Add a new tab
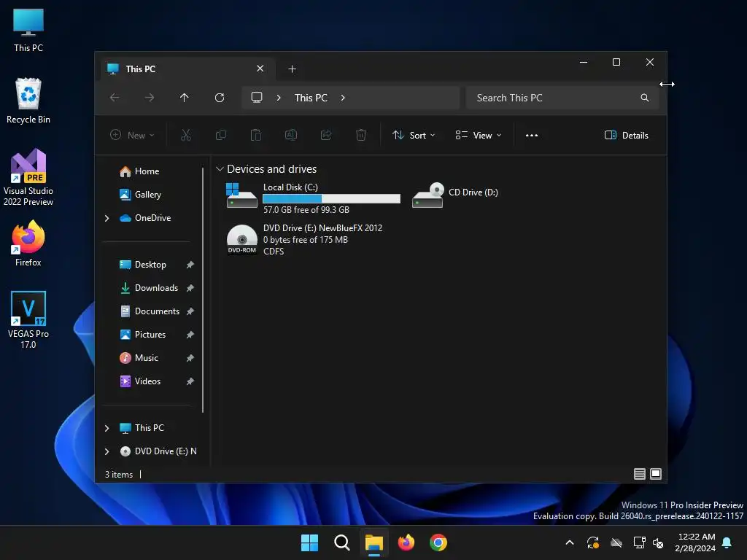747x560 pixels. (292, 69)
